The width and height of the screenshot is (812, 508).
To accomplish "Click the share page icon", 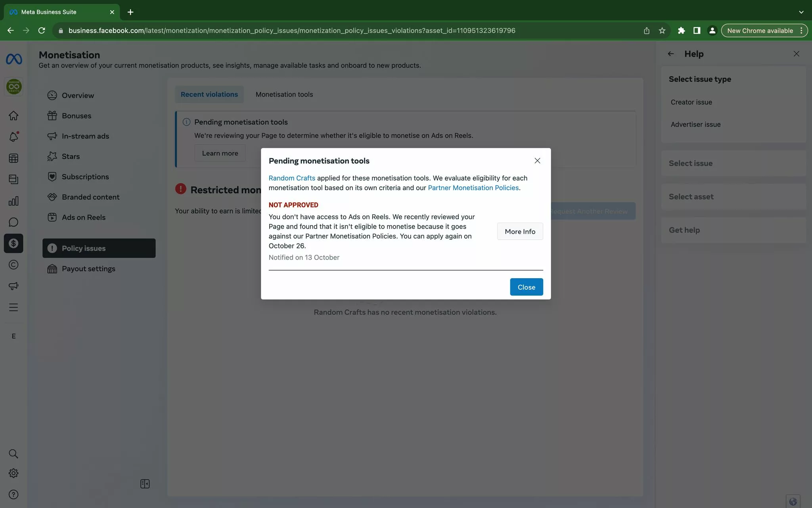I will [647, 31].
